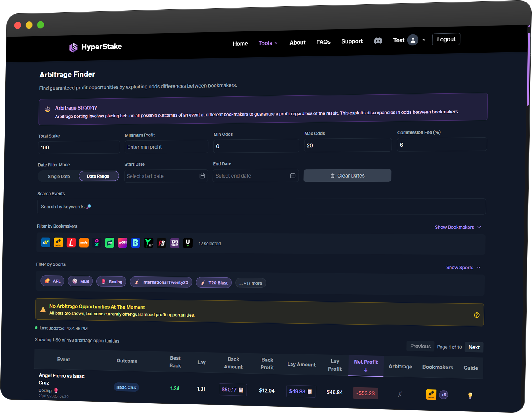The image size is (532, 413).
Task: Open the End Date calendar icon
Action: [x=293, y=175]
